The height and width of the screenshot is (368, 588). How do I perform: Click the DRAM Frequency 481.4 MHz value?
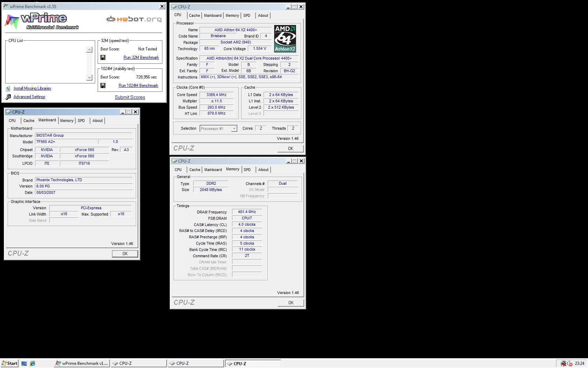click(247, 212)
